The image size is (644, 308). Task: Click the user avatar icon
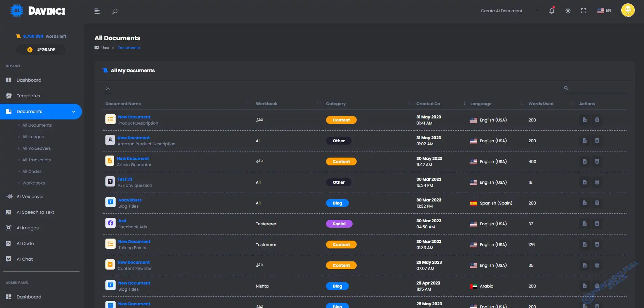coord(628,10)
